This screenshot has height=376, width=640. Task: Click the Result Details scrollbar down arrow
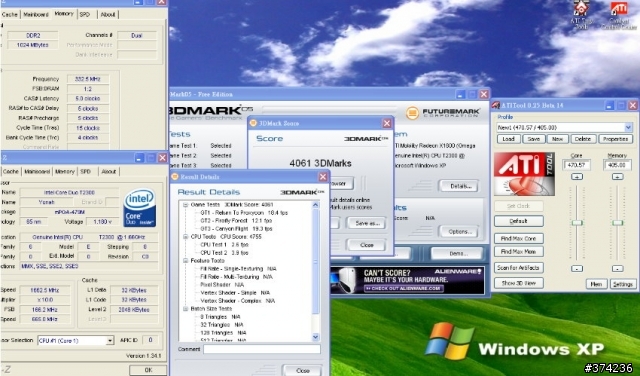pyautogui.click(x=316, y=337)
